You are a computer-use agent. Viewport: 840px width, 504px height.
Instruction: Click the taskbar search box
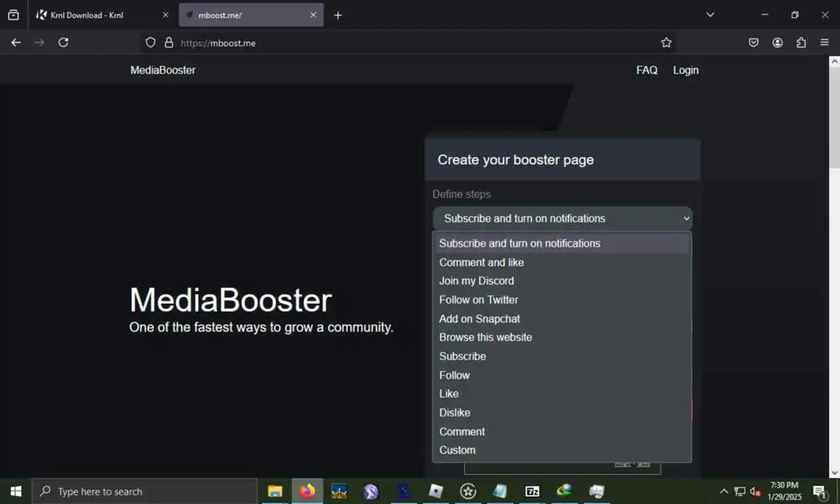pyautogui.click(x=144, y=492)
